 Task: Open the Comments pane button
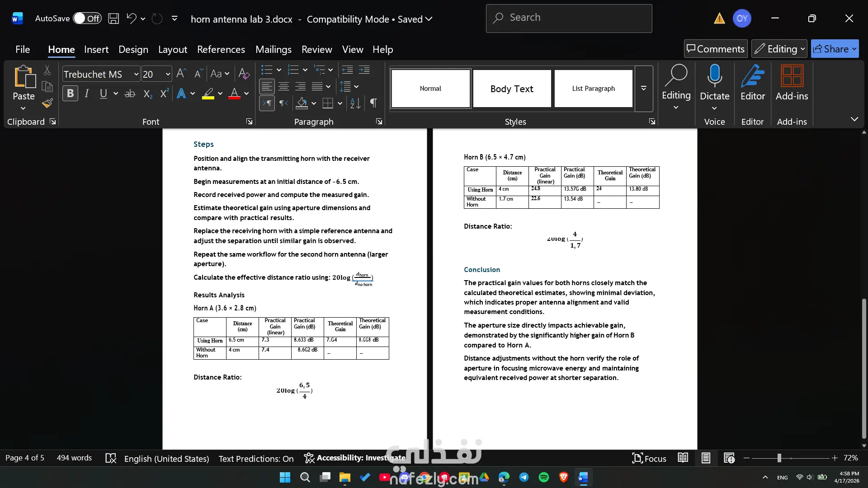[x=716, y=49]
